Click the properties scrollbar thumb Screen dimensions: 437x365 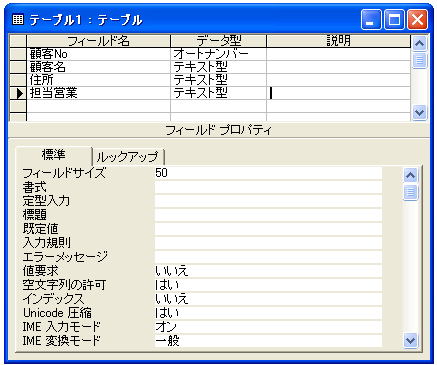point(410,192)
